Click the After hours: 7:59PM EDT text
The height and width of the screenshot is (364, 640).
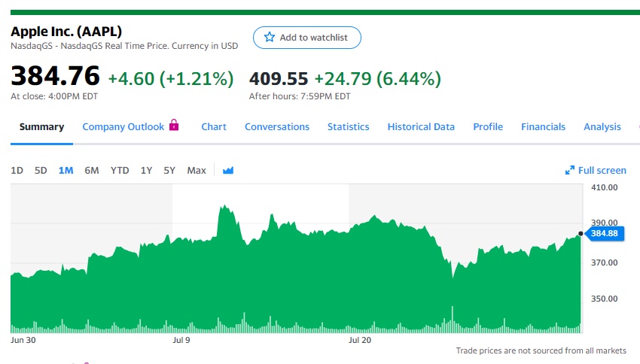click(300, 96)
